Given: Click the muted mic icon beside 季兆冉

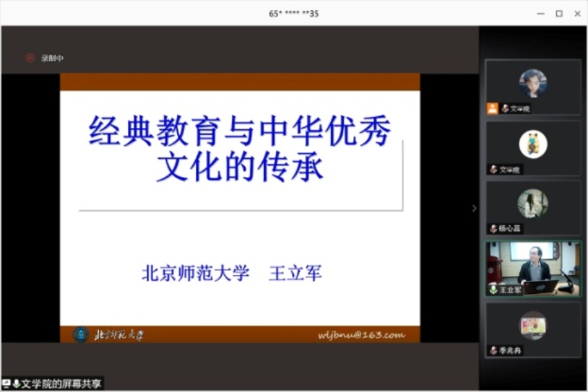Looking at the screenshot, I should tap(493, 351).
